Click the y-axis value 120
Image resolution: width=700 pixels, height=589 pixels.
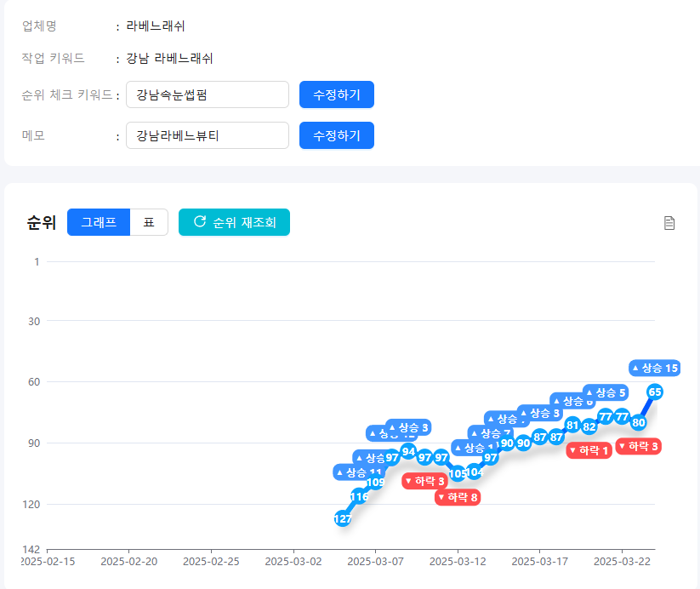[31, 504]
